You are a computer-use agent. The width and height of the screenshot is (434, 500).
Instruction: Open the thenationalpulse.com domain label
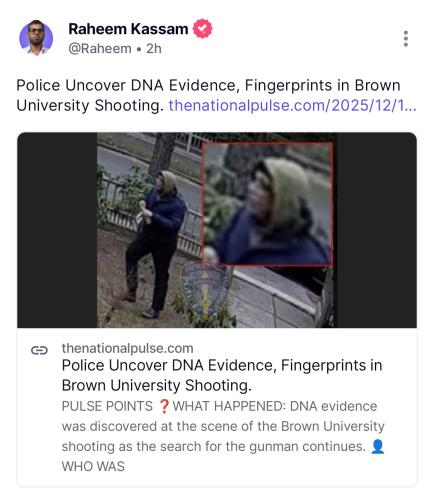point(127,348)
